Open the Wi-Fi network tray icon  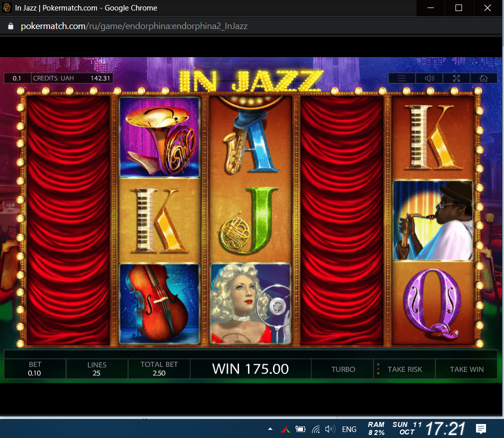point(315,429)
